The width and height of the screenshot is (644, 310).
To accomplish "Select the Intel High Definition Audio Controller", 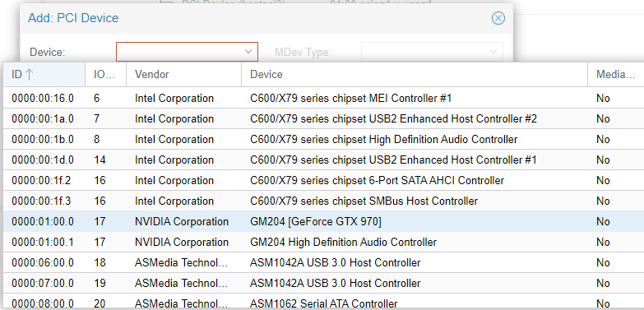I will pos(323,140).
